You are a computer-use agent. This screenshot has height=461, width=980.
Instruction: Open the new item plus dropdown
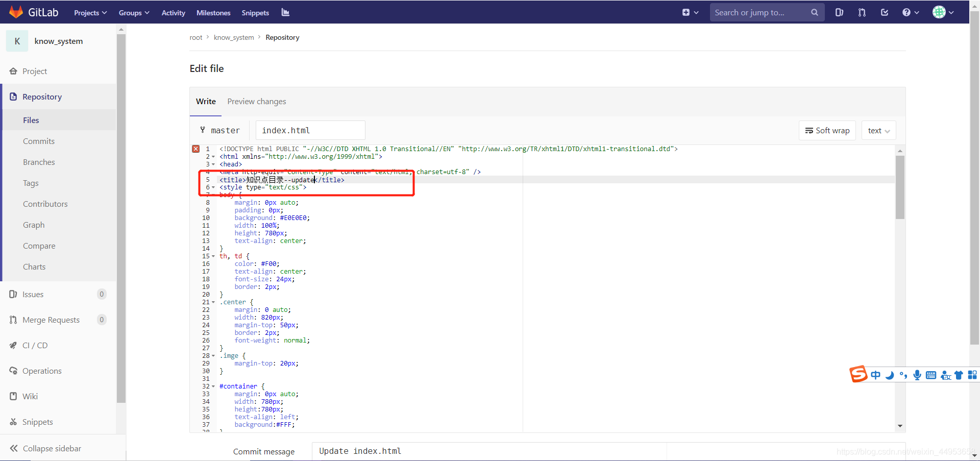[x=690, y=12]
